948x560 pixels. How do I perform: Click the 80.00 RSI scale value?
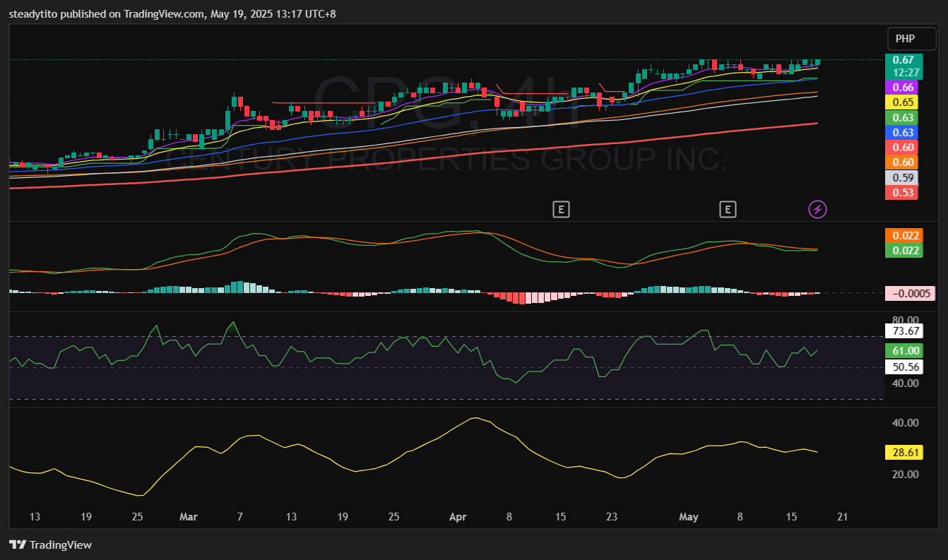tap(906, 320)
